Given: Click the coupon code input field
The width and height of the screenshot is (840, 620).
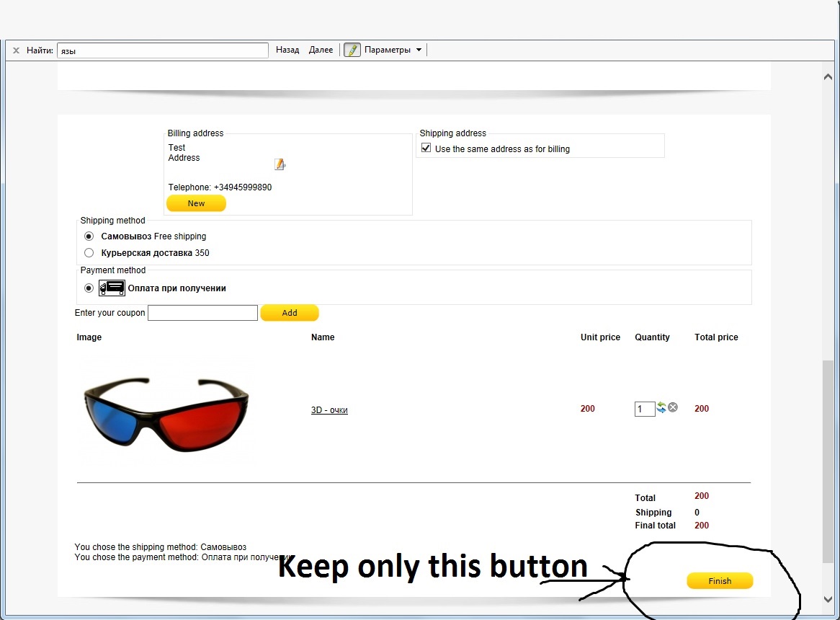Looking at the screenshot, I should point(202,313).
